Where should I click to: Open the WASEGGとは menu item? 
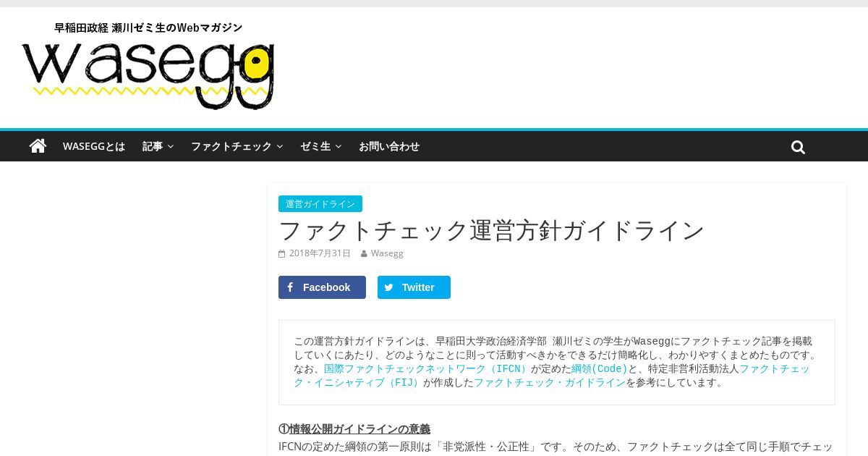coord(94,146)
